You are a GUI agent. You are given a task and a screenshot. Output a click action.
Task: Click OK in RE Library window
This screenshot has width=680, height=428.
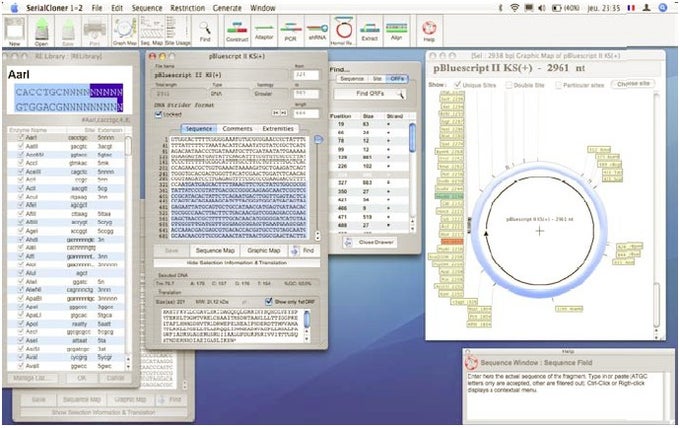coord(82,378)
